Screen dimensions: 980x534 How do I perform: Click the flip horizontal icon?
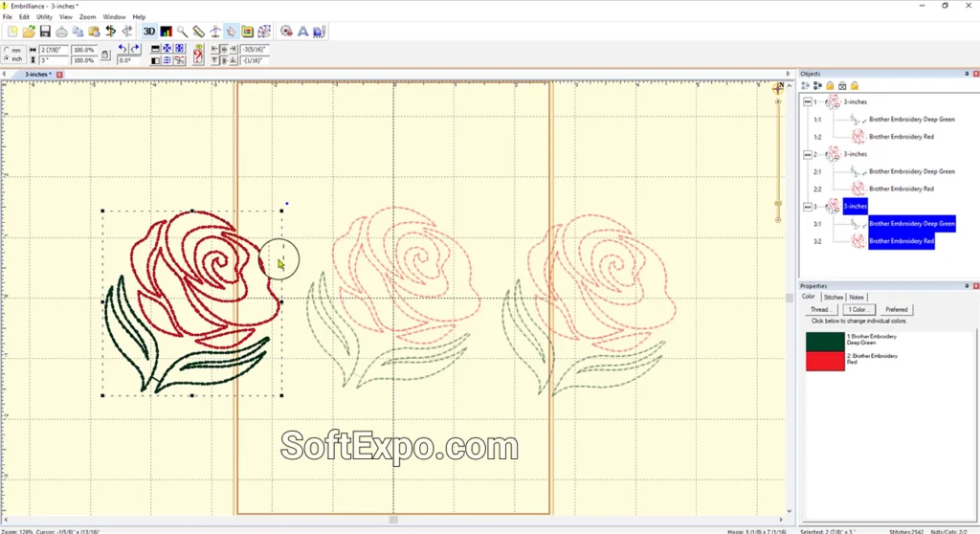(x=155, y=60)
